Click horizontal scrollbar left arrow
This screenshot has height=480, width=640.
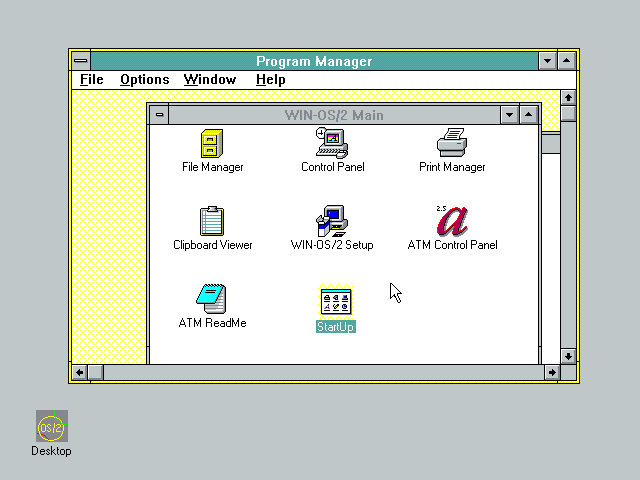pos(80,372)
